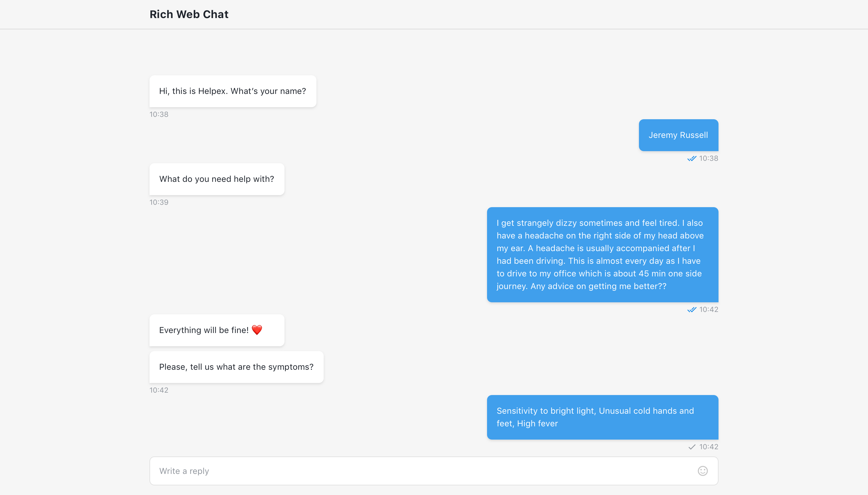Click the 10:38 timestamp under Helpex greeting
This screenshot has width=868, height=495.
click(x=159, y=115)
